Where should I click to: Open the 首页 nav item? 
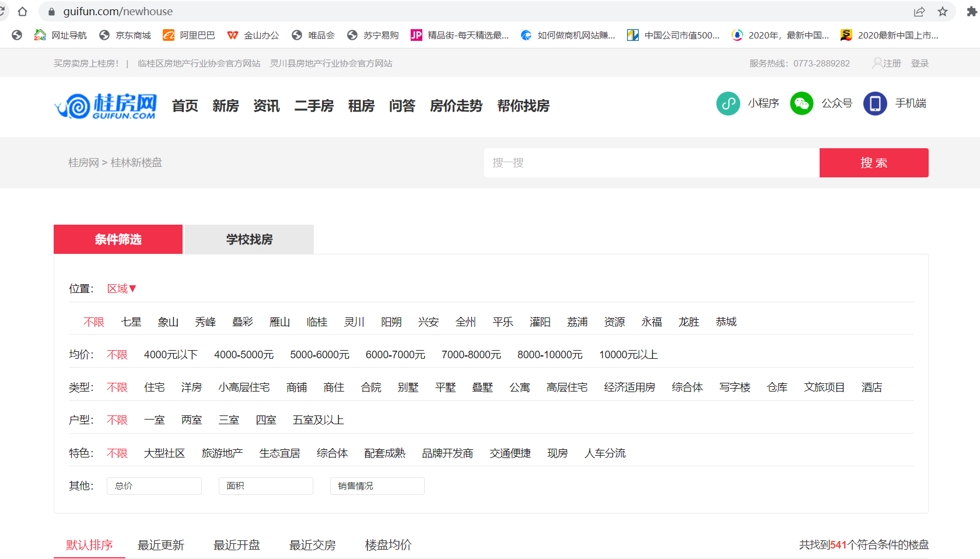(x=185, y=106)
